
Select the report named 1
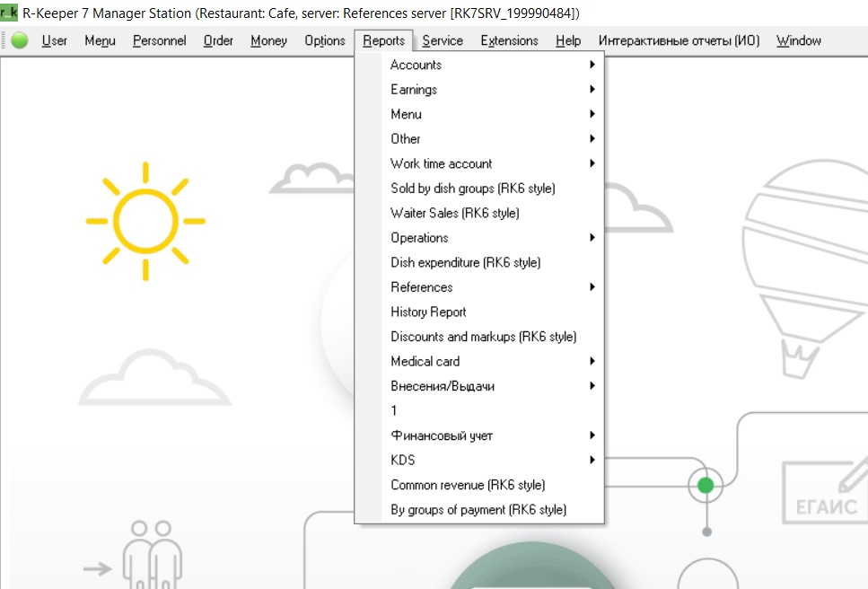click(x=478, y=410)
